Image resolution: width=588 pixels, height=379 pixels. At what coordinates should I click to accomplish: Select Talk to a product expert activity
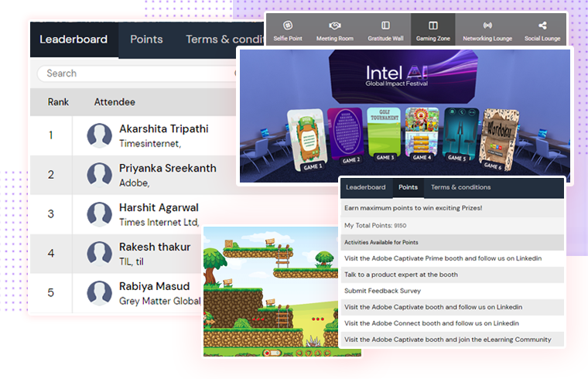[453, 275]
